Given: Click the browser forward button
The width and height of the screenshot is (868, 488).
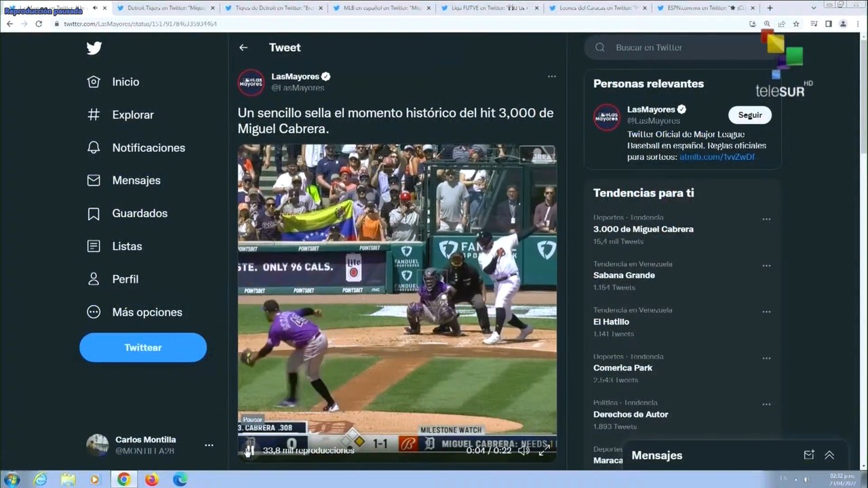Looking at the screenshot, I should [24, 24].
